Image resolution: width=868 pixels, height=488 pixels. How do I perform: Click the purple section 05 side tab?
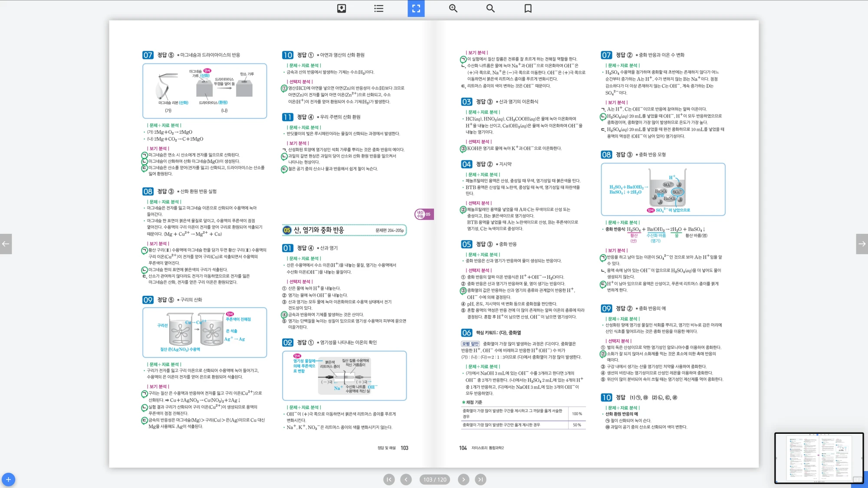(424, 214)
